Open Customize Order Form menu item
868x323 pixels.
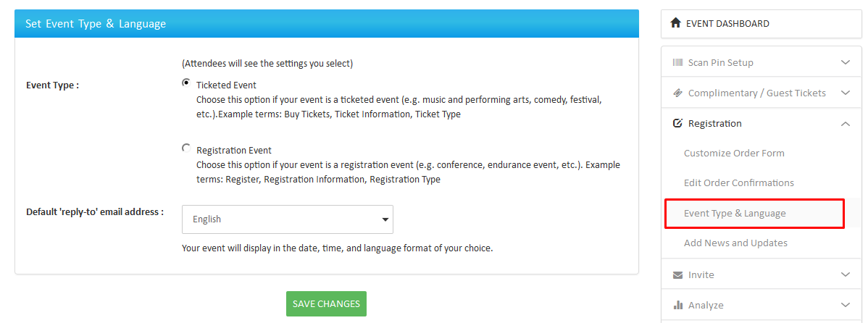pyautogui.click(x=734, y=153)
